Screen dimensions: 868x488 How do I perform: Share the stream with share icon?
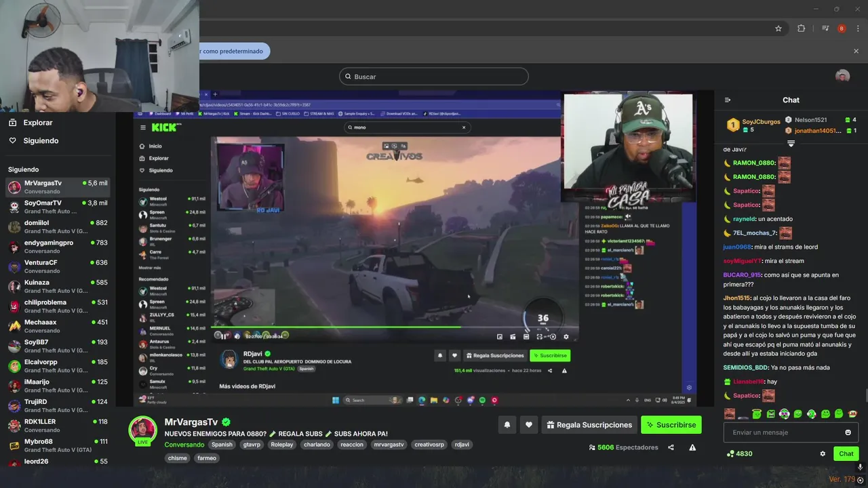point(671,447)
